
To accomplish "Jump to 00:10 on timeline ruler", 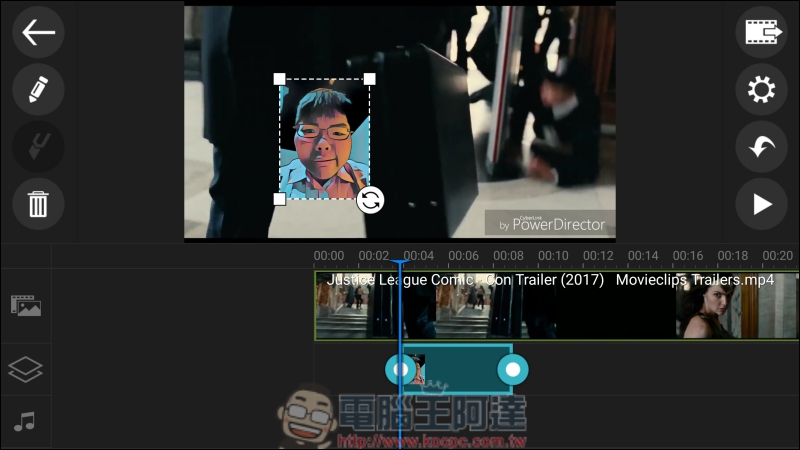I will click(x=553, y=256).
